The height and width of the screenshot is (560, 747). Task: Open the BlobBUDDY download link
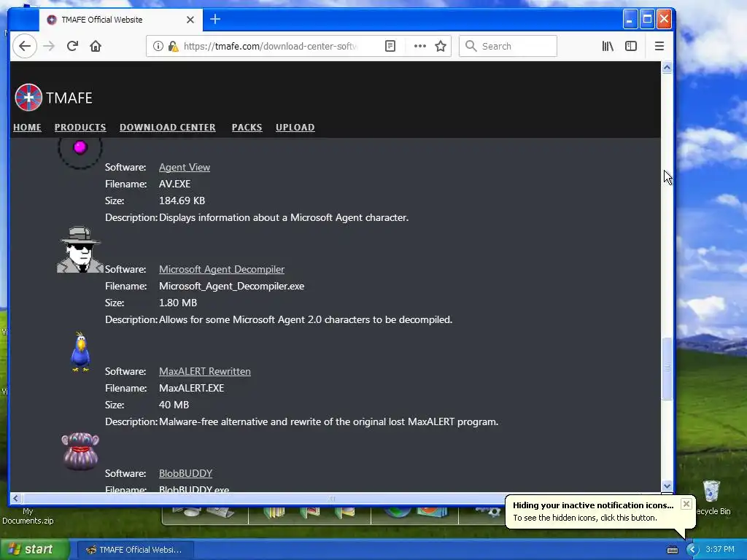click(186, 473)
